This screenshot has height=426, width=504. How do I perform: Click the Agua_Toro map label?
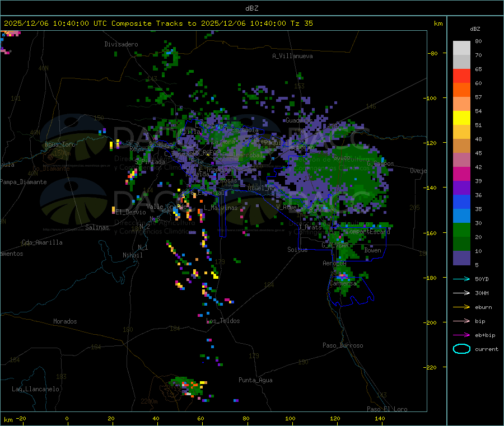(x=60, y=144)
